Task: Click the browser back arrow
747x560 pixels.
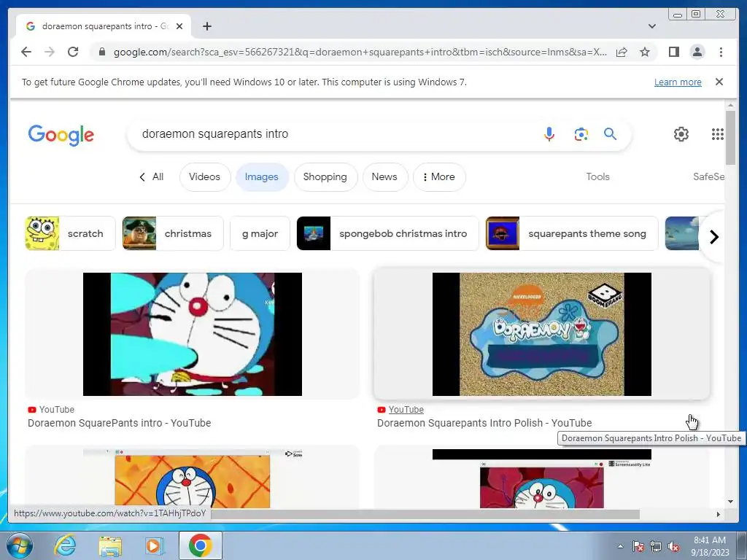Action: (x=26, y=52)
